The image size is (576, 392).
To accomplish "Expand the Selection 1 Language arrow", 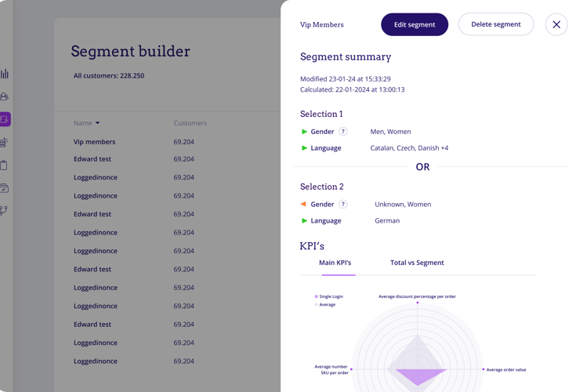I will coord(304,148).
